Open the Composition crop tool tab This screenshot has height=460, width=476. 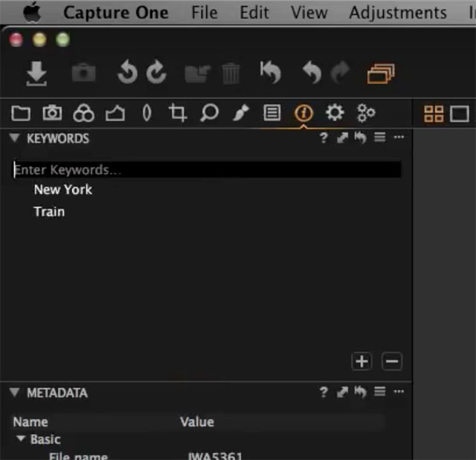(178, 113)
